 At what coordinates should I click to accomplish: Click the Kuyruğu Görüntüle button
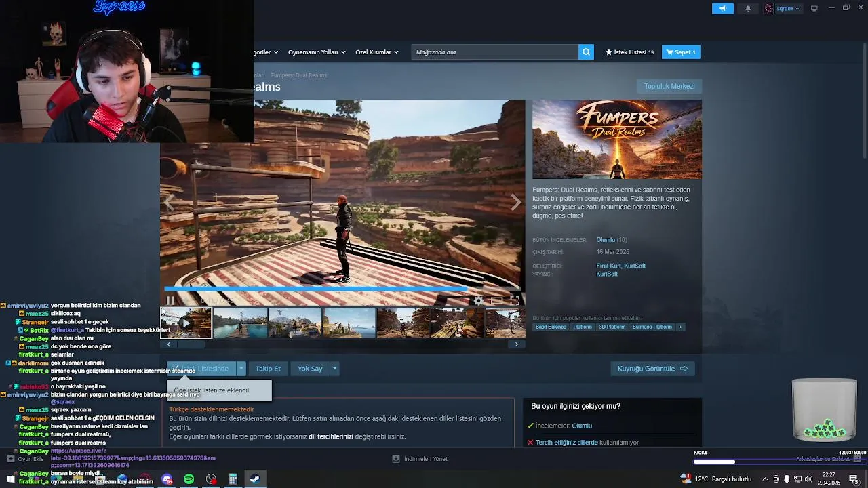click(652, 369)
